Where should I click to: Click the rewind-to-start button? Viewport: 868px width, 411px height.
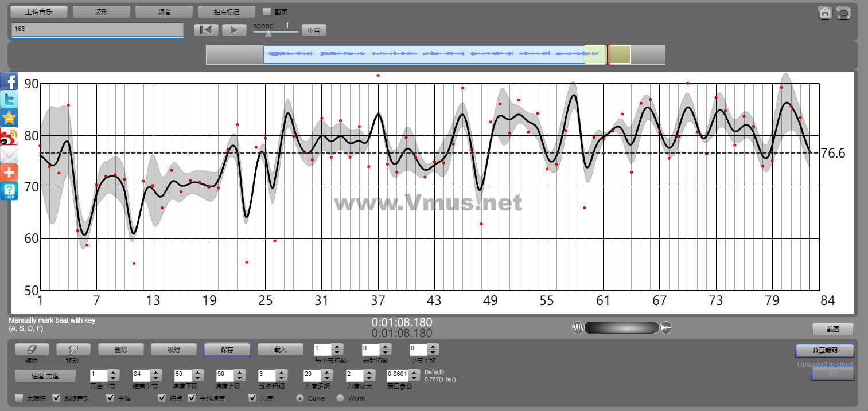pos(206,30)
